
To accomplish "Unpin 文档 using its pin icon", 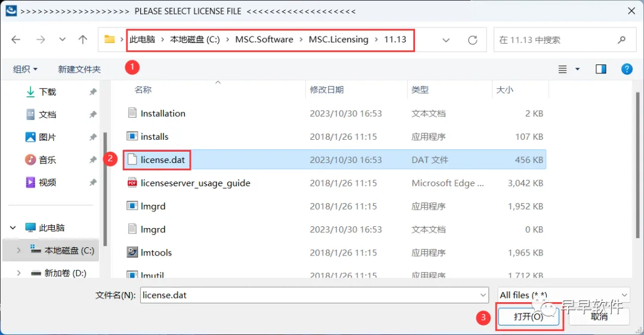I will (x=93, y=115).
